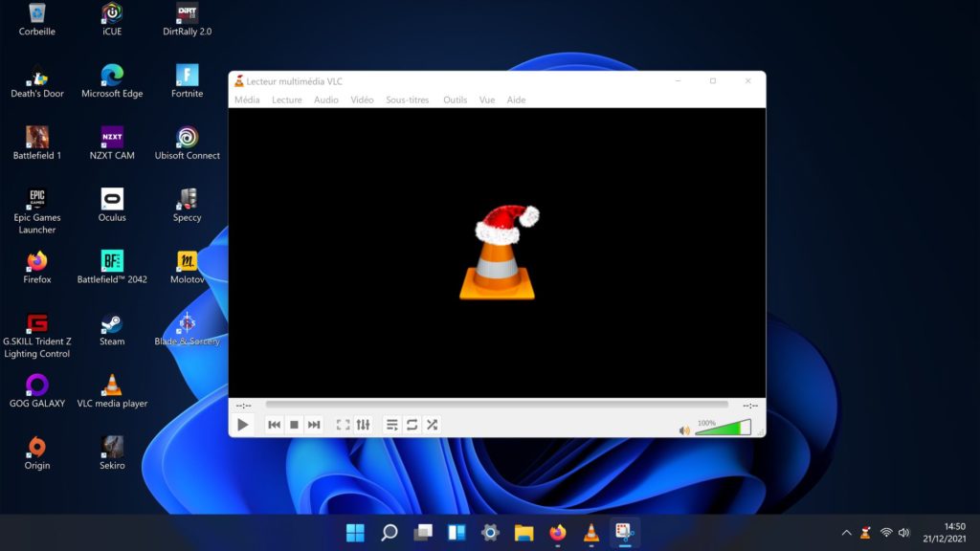Open the Vidéo menu
This screenshot has height=551, width=980.
click(x=362, y=99)
